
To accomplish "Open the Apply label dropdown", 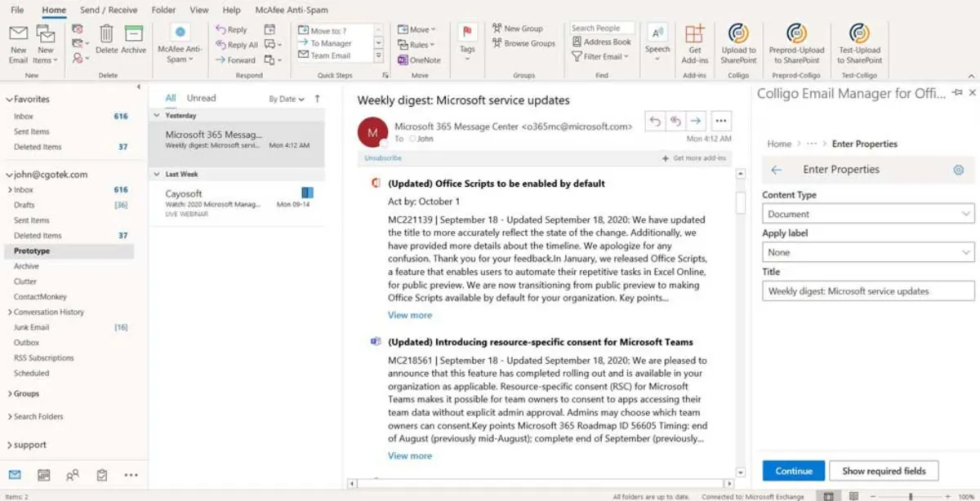I will [x=869, y=252].
